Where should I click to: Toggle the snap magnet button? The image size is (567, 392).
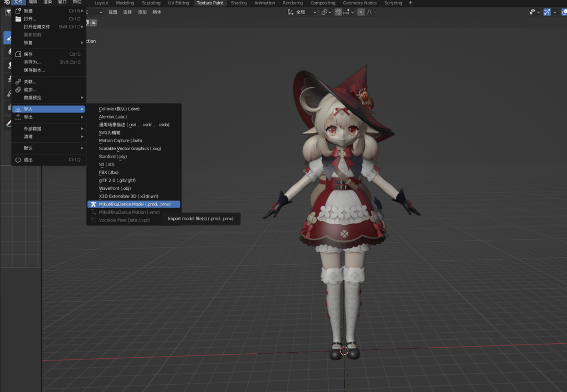point(338,12)
